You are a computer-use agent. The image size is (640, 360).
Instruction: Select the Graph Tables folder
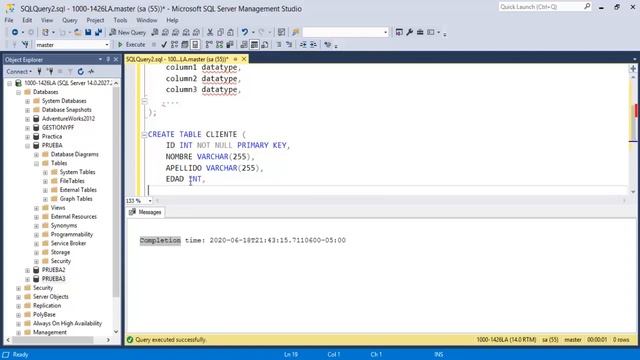[76, 199]
